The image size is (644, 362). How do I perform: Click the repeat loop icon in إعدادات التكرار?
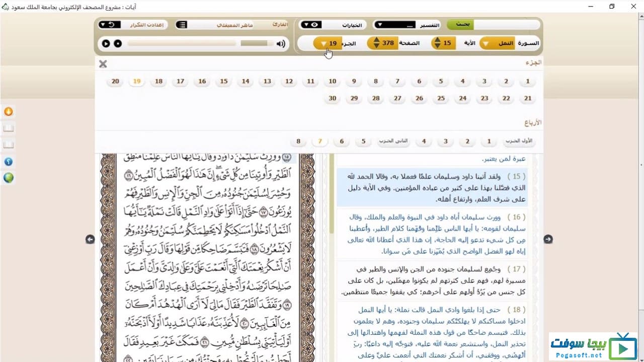111,25
